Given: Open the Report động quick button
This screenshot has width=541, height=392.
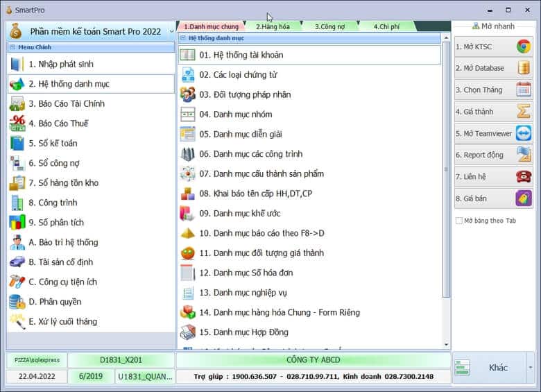Looking at the screenshot, I should point(493,155).
